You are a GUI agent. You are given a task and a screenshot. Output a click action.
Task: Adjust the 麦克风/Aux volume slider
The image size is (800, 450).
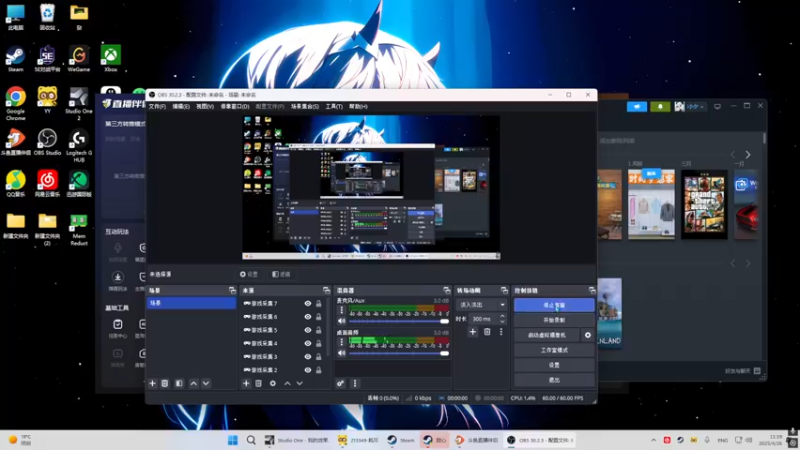(398, 321)
